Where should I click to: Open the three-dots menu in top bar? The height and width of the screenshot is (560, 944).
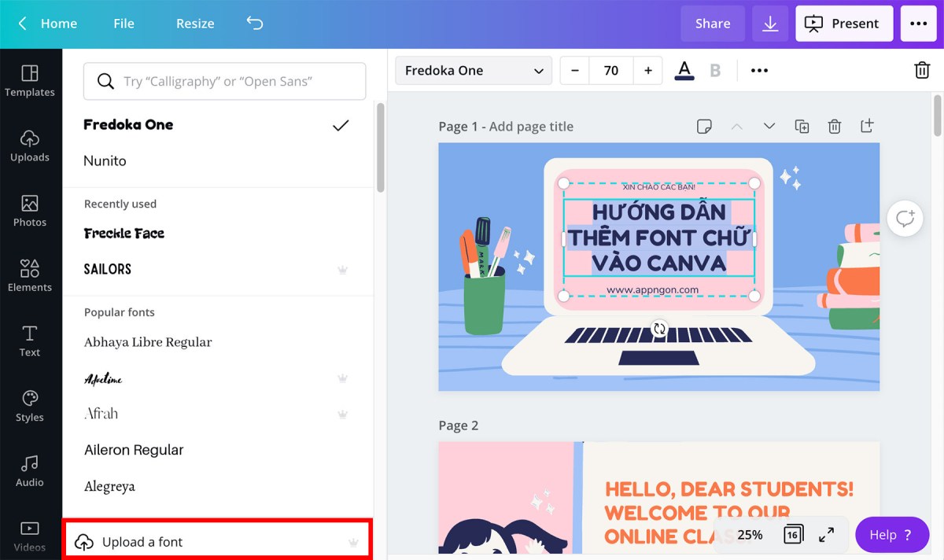pos(918,24)
